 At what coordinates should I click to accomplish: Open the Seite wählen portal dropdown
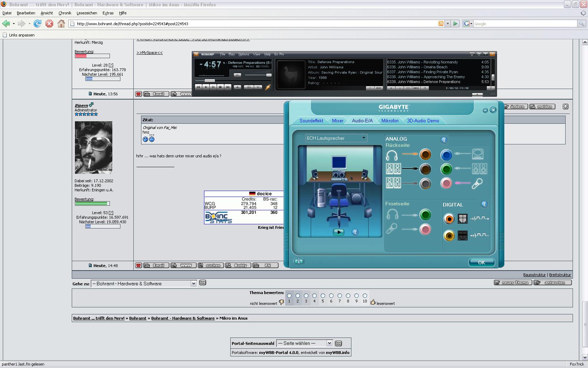[x=329, y=343]
